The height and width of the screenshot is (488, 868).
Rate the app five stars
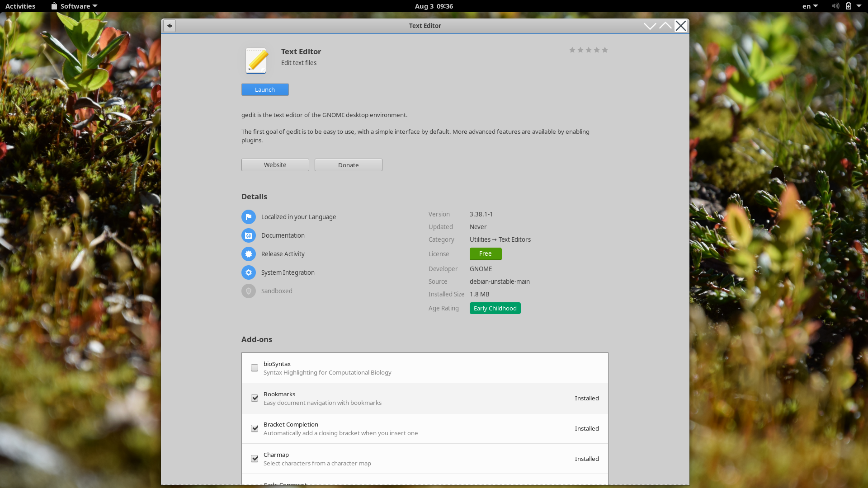605,50
